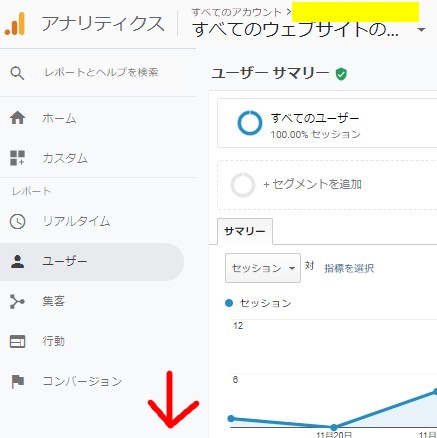Click the search magnifier icon
The width and height of the screenshot is (437, 438).
pos(17,73)
